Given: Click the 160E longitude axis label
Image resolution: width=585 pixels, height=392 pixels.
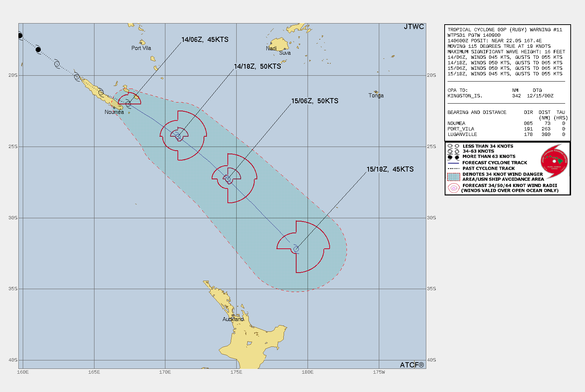Looking at the screenshot, I should tap(23, 372).
